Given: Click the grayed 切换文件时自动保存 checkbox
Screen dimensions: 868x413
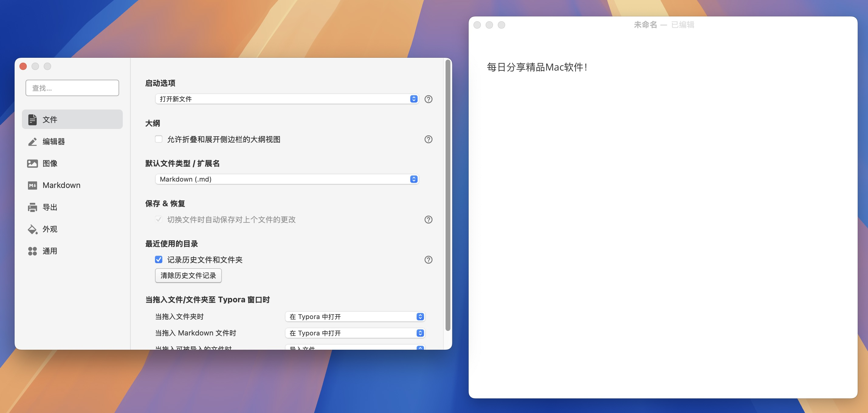Looking at the screenshot, I should 159,220.
